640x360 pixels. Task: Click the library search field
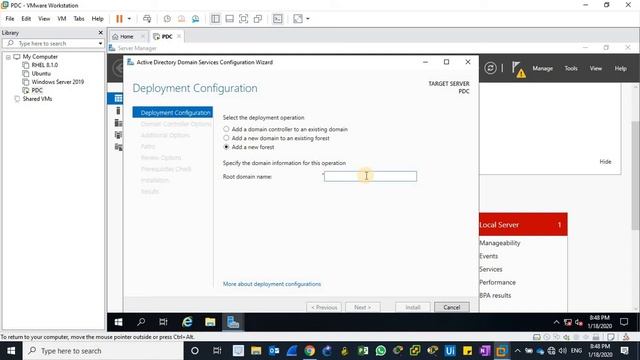point(53,43)
